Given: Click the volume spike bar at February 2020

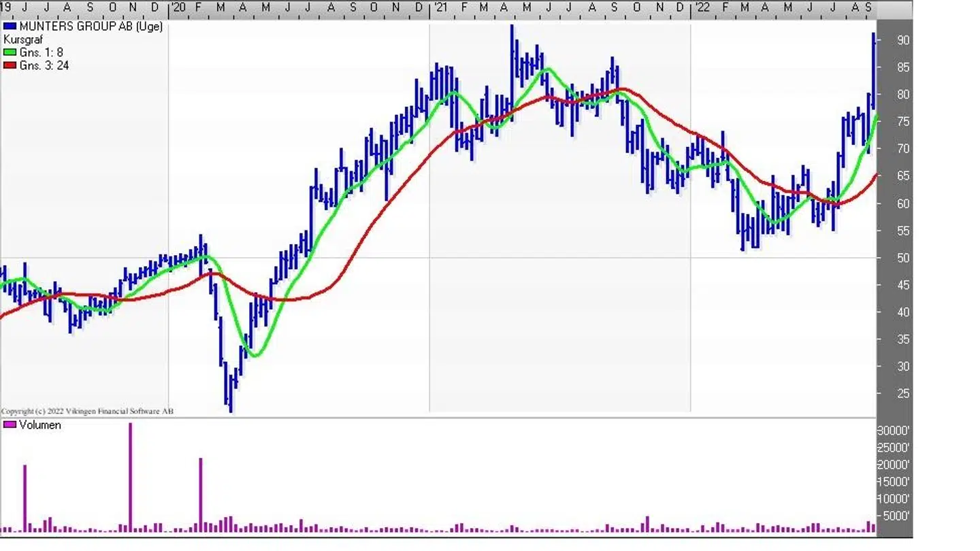Looking at the screenshot, I should (x=201, y=493).
